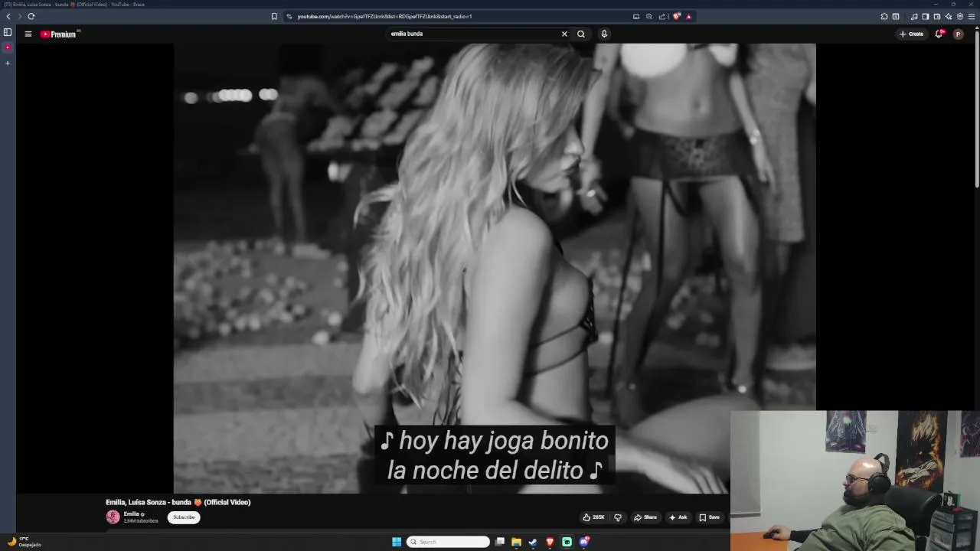Open Brave Shields lion icon
The width and height of the screenshot is (980, 551).
click(x=677, y=16)
